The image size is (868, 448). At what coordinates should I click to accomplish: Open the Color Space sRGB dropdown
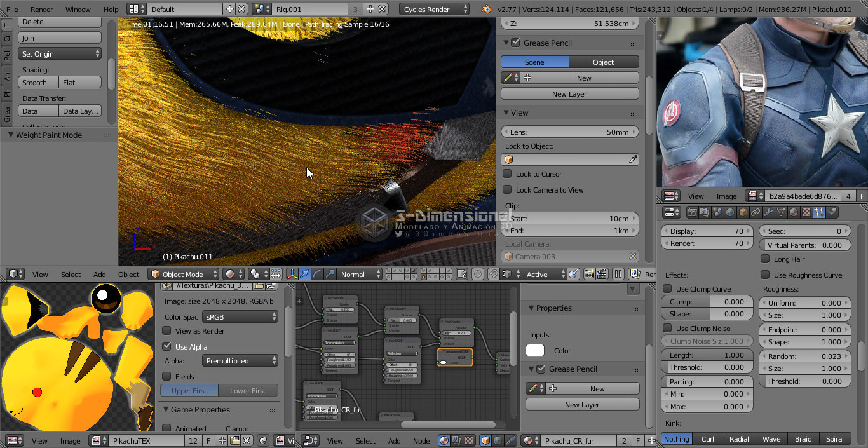[x=240, y=316]
